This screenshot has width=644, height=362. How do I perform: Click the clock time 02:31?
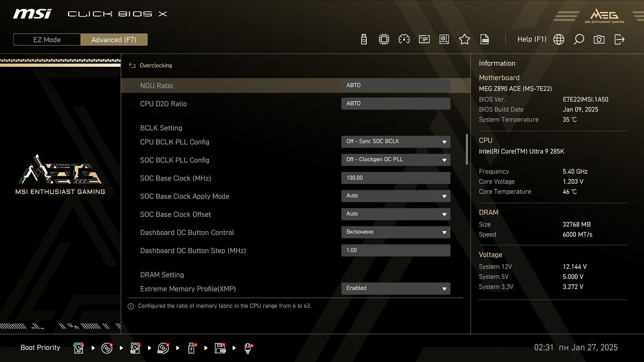click(544, 348)
